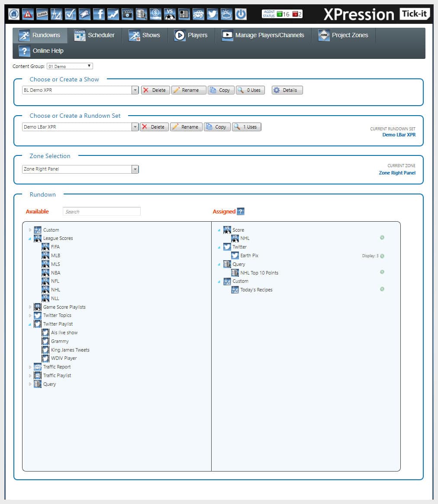Collapse the League Scores node
438x504 pixels.
point(30,239)
